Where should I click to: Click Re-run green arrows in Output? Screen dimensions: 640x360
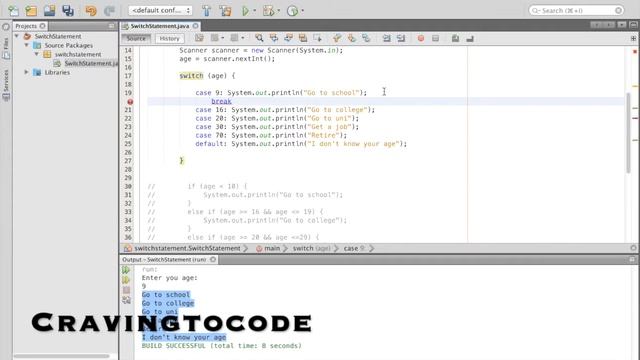coord(126,270)
